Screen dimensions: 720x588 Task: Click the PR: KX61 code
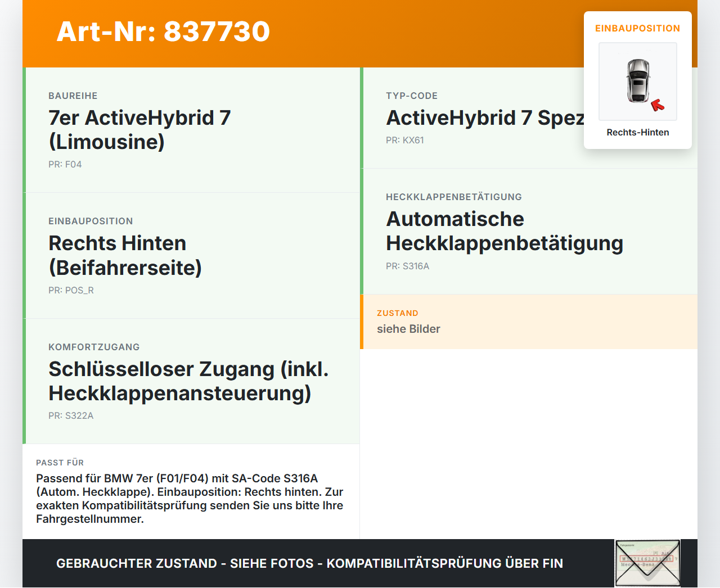(x=405, y=140)
